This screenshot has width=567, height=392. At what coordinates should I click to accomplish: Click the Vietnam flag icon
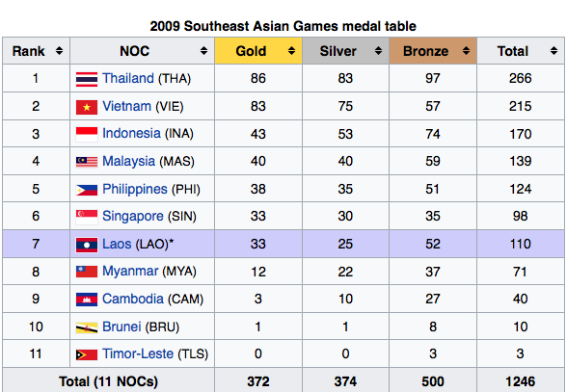(x=87, y=107)
